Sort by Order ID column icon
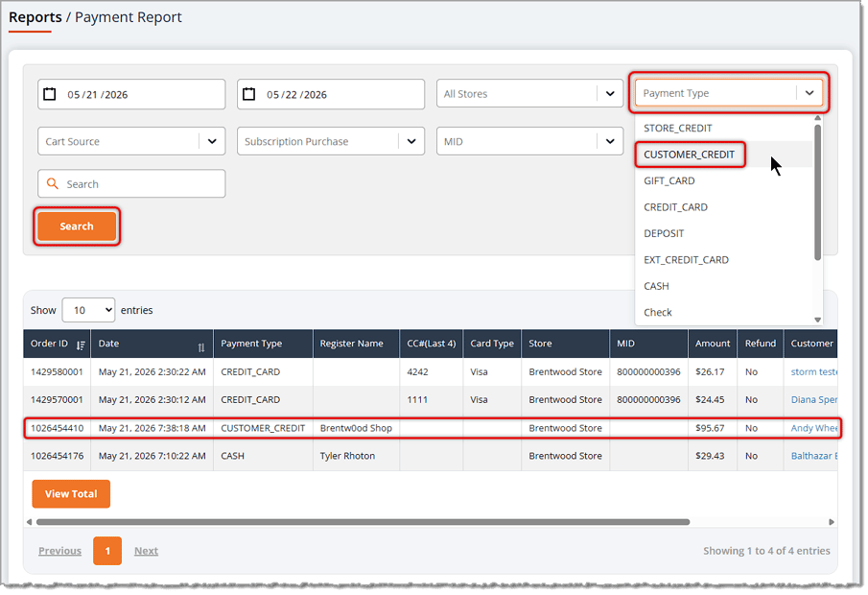868x595 pixels. (x=81, y=345)
